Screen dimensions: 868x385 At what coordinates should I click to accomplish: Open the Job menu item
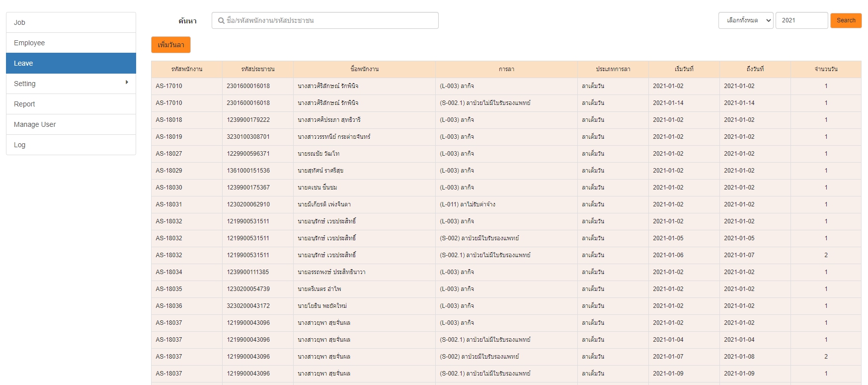71,22
